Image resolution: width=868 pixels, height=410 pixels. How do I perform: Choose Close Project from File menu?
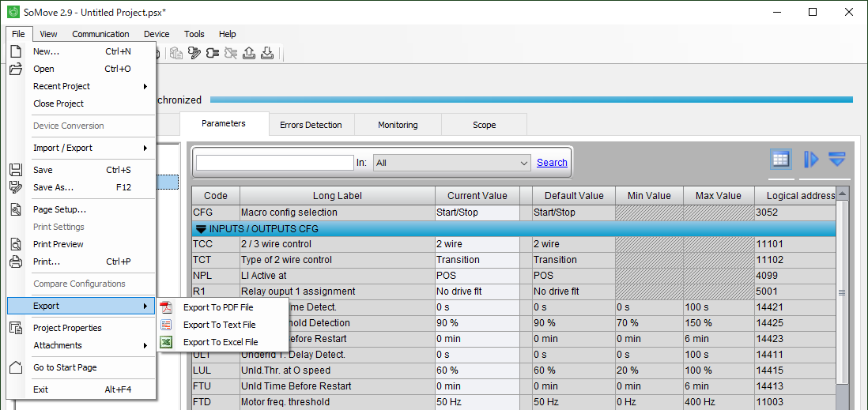point(58,103)
